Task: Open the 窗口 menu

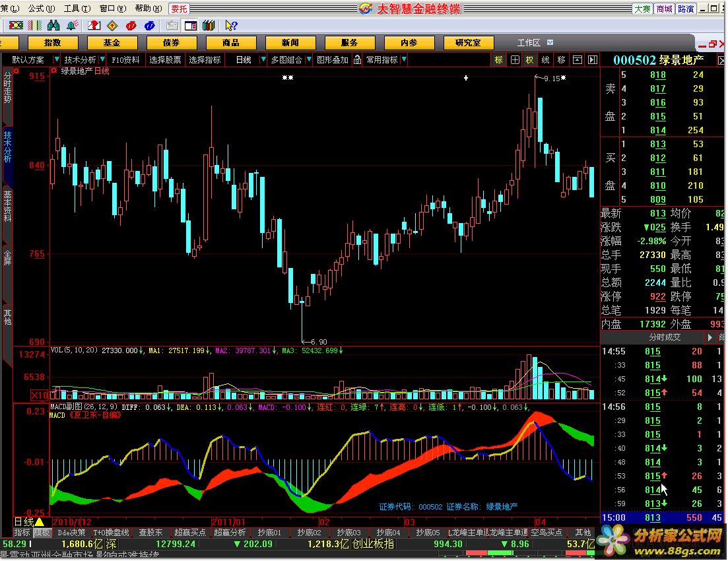Action: (113, 9)
